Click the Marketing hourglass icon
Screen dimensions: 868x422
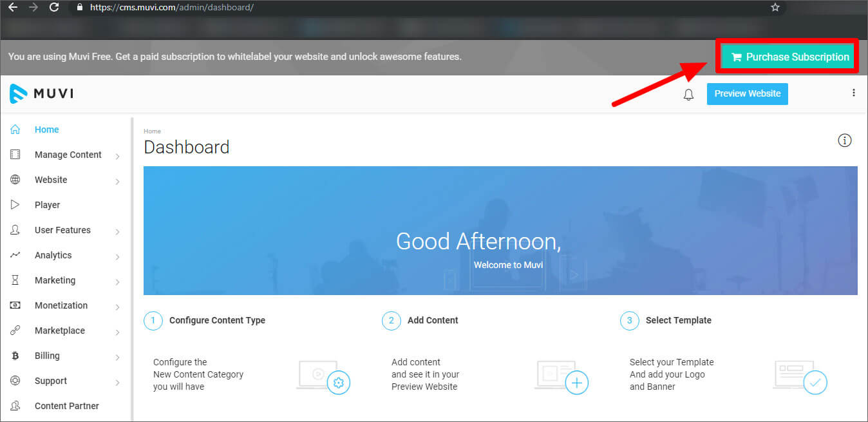[x=15, y=280]
